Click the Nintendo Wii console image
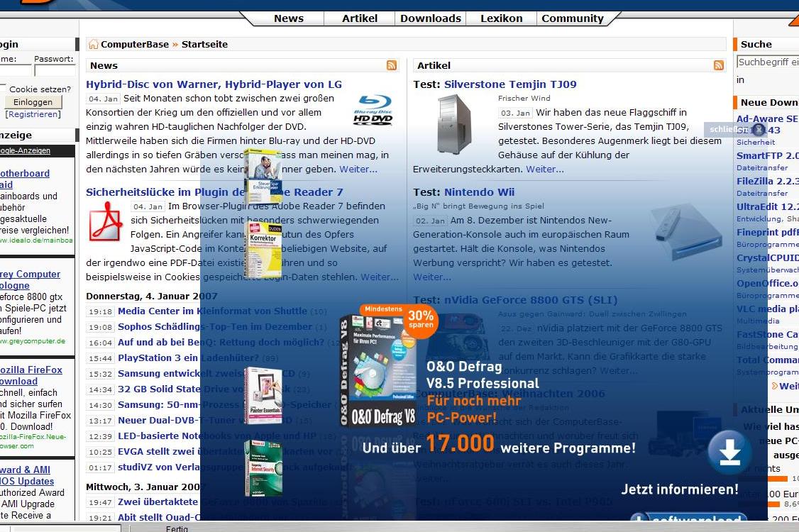 tap(686, 231)
